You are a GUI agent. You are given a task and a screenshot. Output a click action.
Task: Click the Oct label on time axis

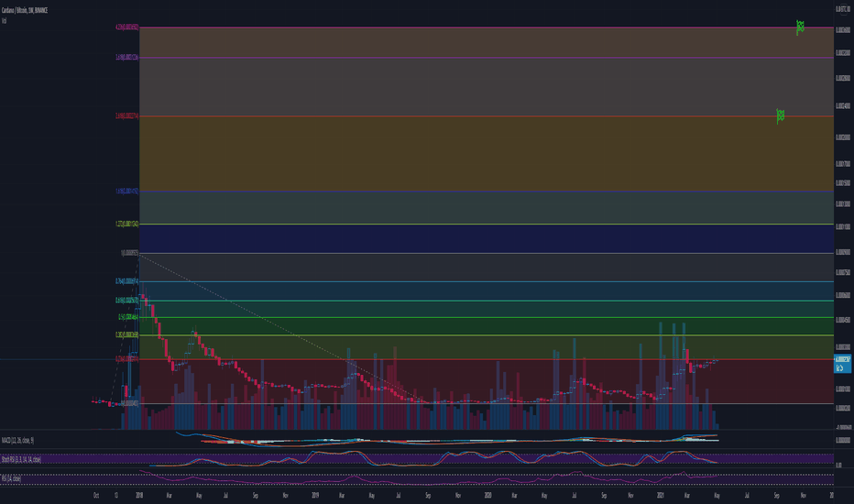[x=96, y=495]
